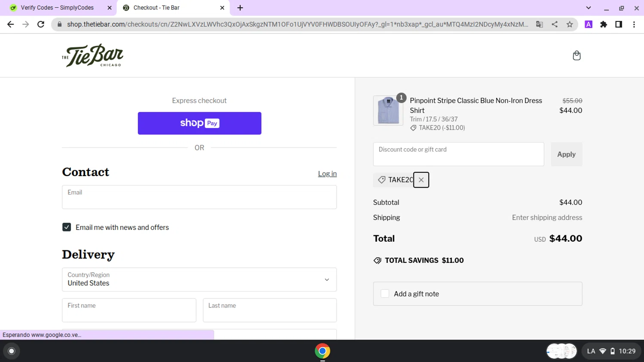Go forward in browser history
The width and height of the screenshot is (644, 362).
(26, 24)
